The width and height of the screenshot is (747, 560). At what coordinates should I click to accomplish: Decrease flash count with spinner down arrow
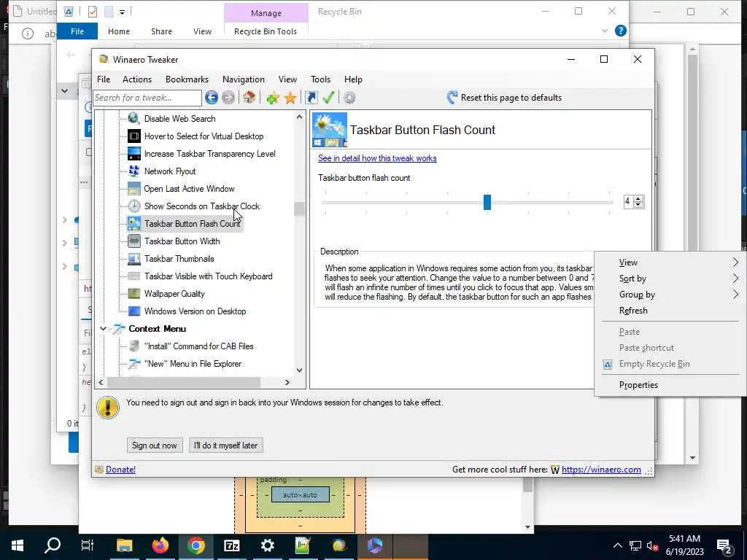coord(638,205)
